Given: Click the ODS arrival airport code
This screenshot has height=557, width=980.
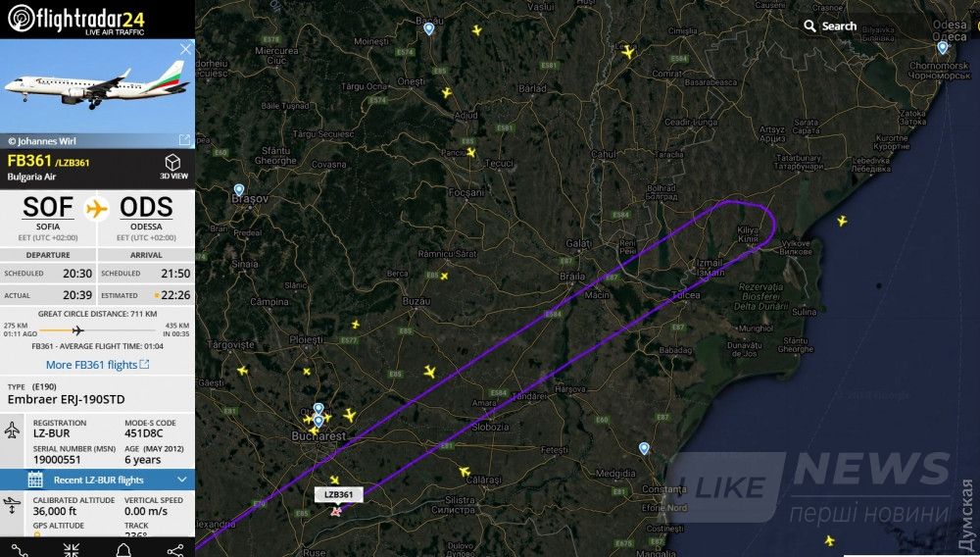Looking at the screenshot, I should point(146,207).
